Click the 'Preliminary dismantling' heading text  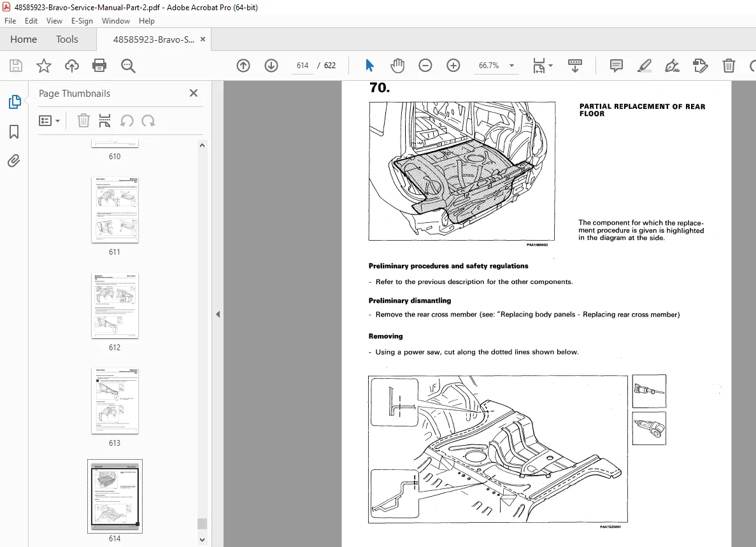click(410, 301)
